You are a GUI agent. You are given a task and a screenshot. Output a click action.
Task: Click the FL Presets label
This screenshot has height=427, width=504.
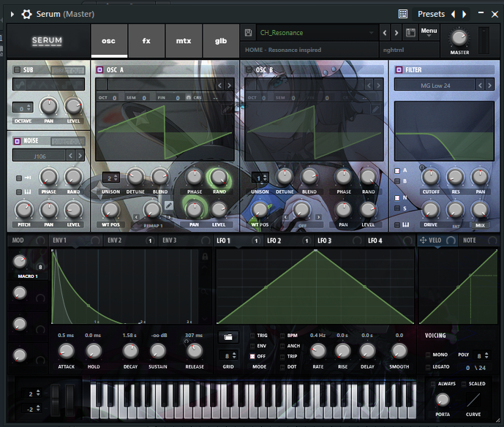431,14
